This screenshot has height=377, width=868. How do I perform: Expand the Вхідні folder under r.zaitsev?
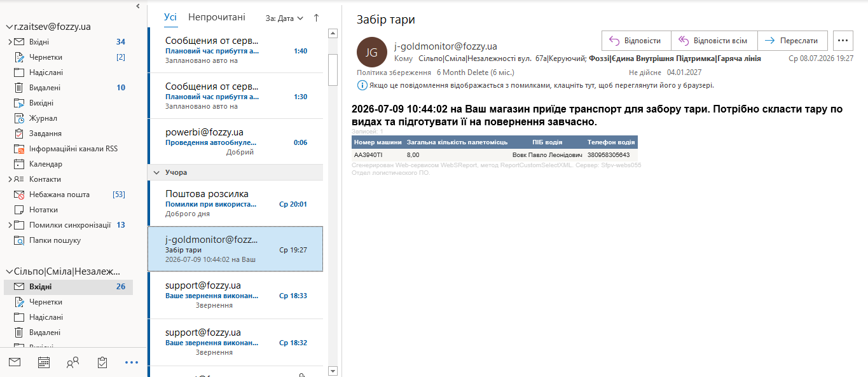(10, 42)
